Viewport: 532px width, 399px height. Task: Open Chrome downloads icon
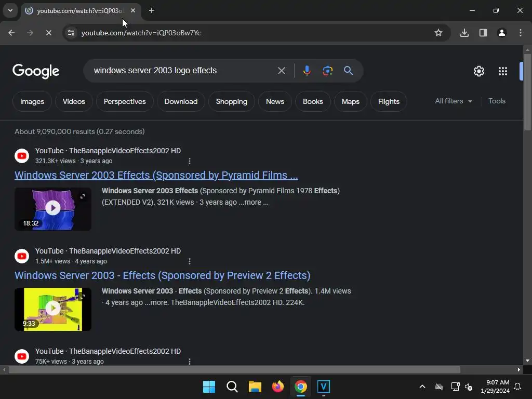464,33
